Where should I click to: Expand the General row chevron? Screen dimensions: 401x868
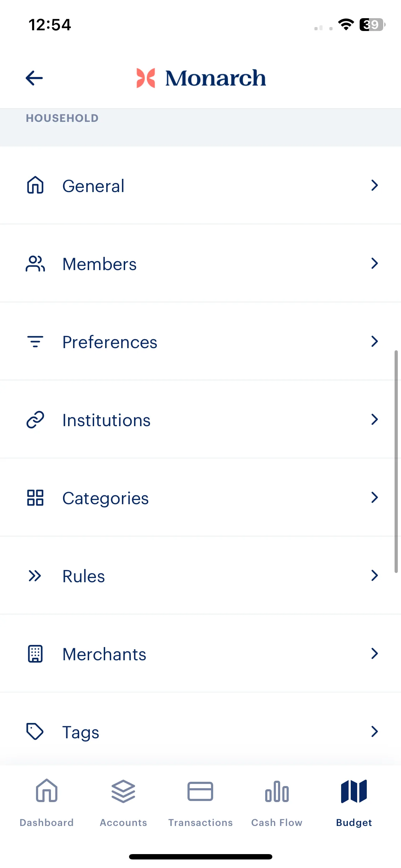click(374, 185)
